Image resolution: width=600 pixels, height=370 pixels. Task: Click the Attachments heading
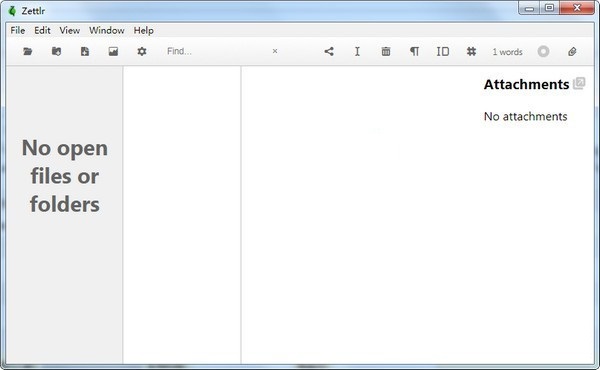pyautogui.click(x=527, y=84)
